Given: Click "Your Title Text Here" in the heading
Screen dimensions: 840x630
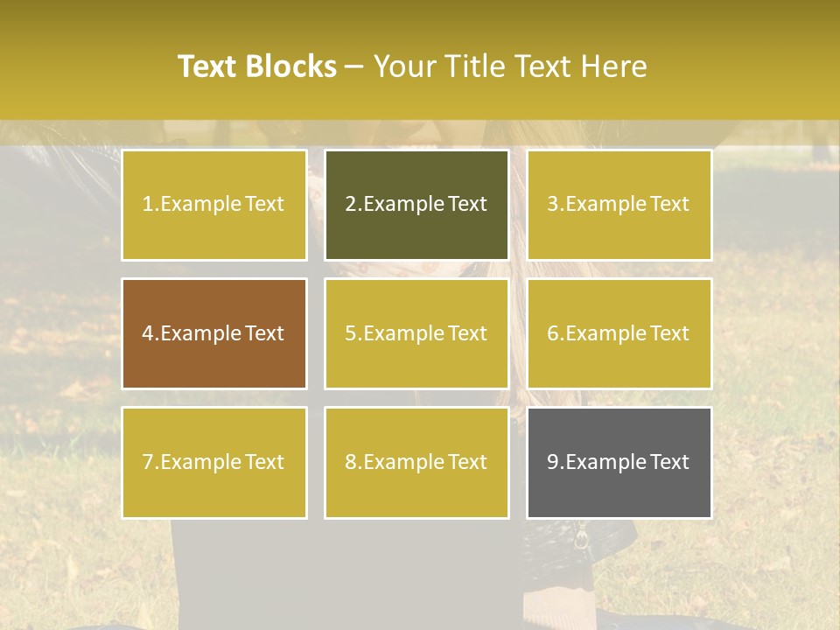Looking at the screenshot, I should tap(510, 66).
